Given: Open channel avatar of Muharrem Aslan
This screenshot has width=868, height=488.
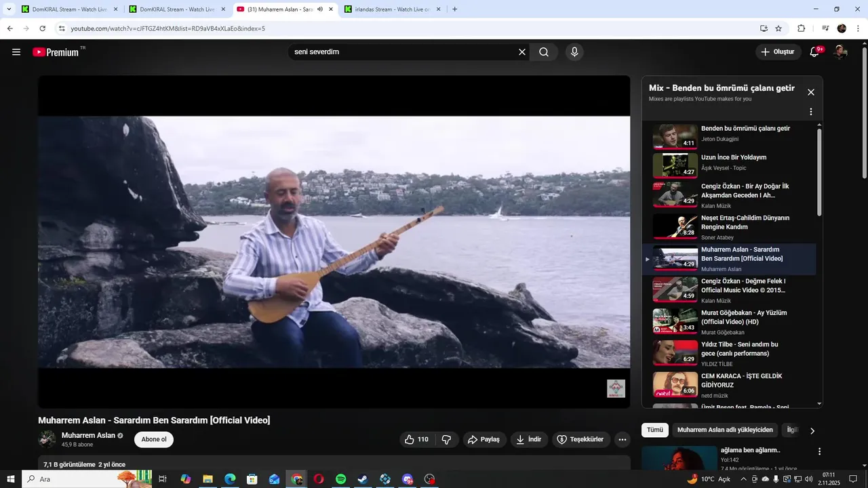Looking at the screenshot, I should [x=47, y=439].
